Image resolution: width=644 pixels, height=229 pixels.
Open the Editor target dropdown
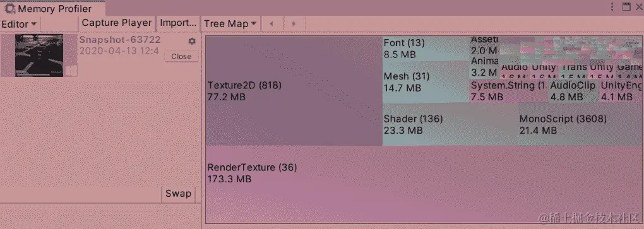pos(20,24)
